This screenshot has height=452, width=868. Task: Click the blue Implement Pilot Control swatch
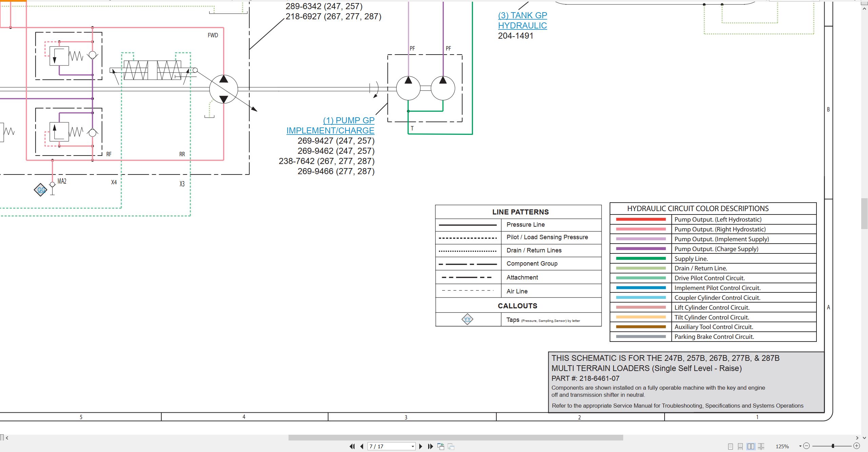[x=641, y=288]
